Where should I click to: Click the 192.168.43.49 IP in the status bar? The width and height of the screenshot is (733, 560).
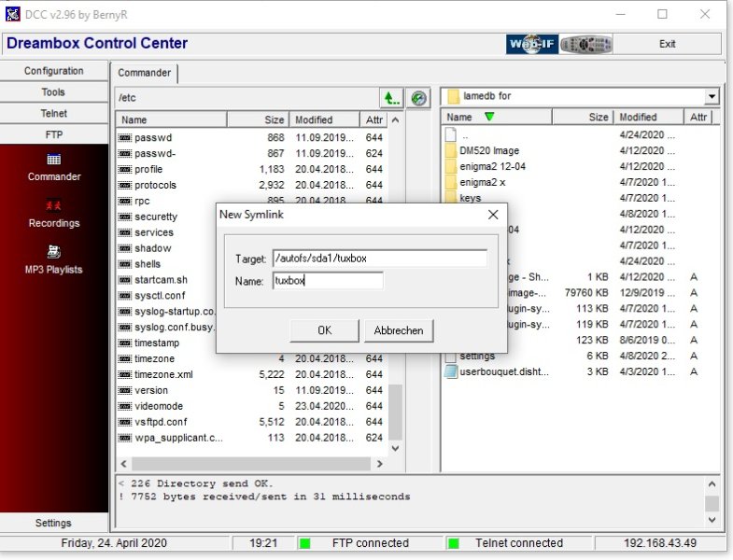[659, 543]
